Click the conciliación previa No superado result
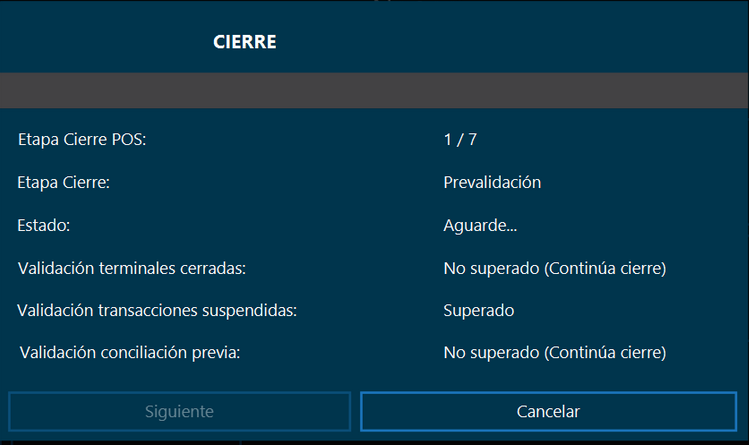This screenshot has width=749, height=445. [x=554, y=352]
